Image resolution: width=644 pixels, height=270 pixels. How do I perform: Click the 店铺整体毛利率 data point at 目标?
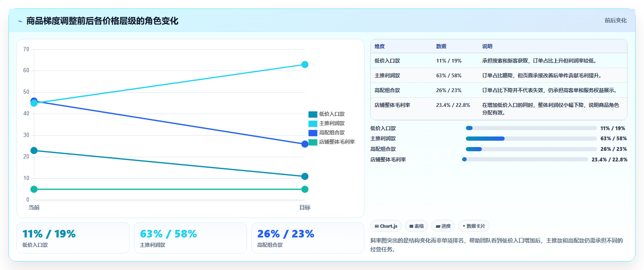(x=305, y=189)
